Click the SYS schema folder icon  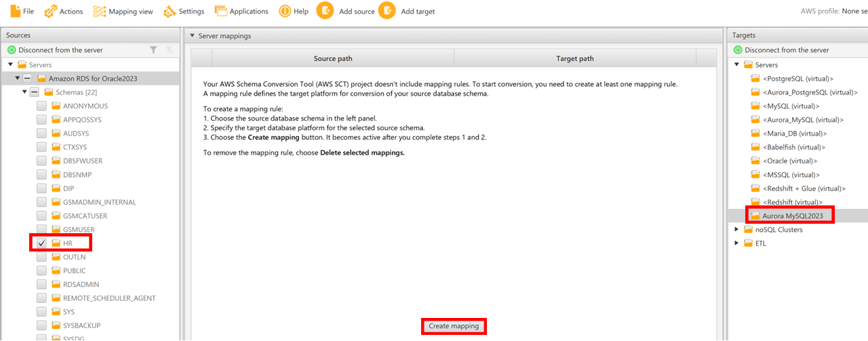pyautogui.click(x=56, y=312)
